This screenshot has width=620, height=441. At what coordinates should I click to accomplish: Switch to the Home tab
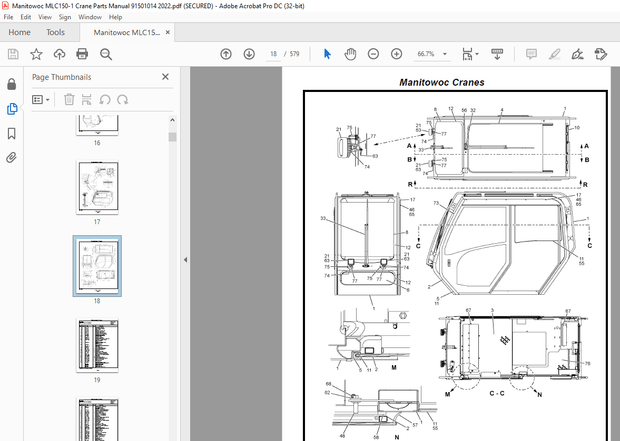19,32
